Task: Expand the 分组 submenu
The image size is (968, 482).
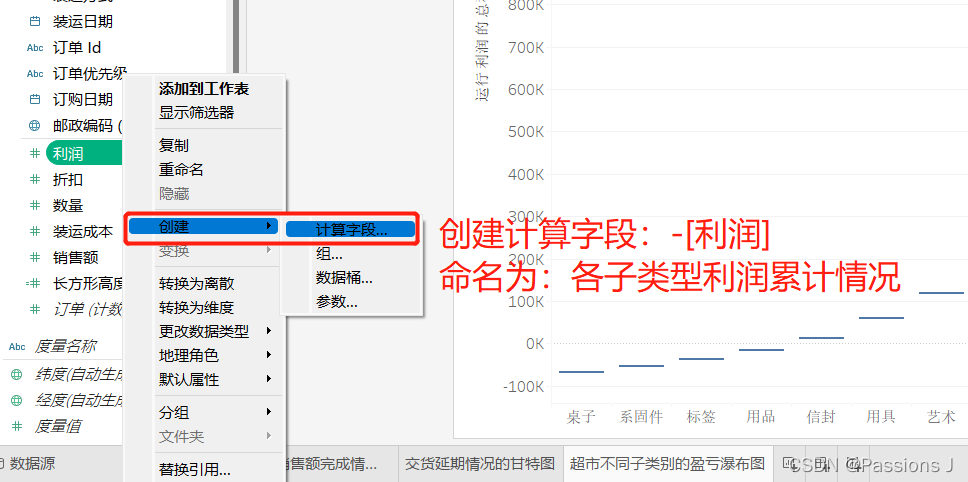Action: (269, 412)
